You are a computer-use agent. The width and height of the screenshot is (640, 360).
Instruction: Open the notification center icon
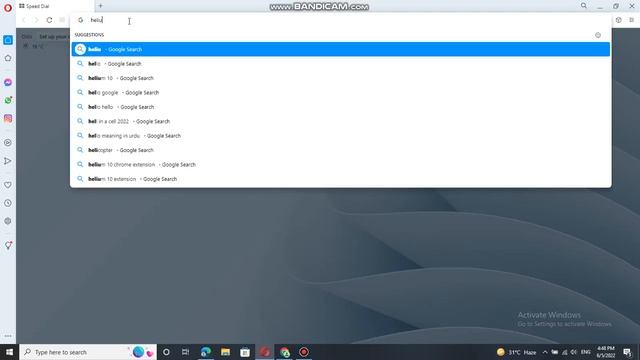(x=627, y=352)
